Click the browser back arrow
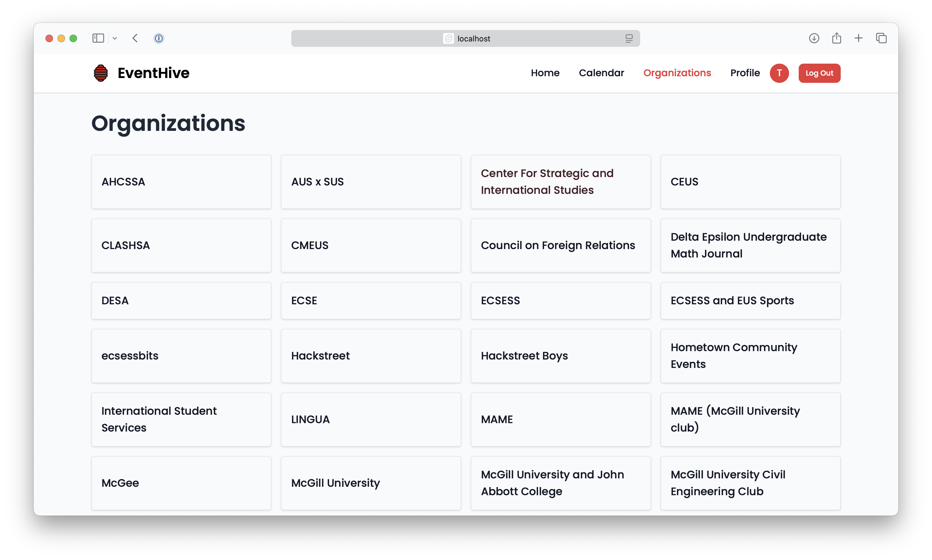Viewport: 932px width, 560px height. click(135, 38)
